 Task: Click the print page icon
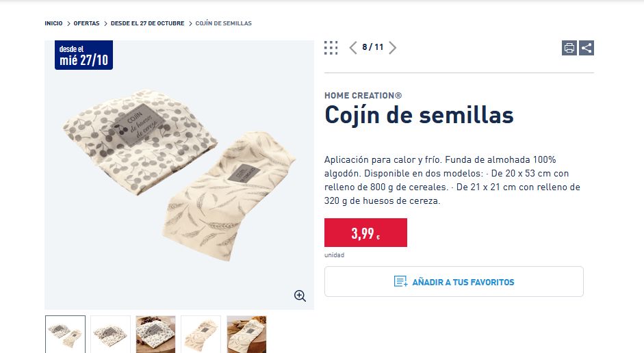point(569,48)
